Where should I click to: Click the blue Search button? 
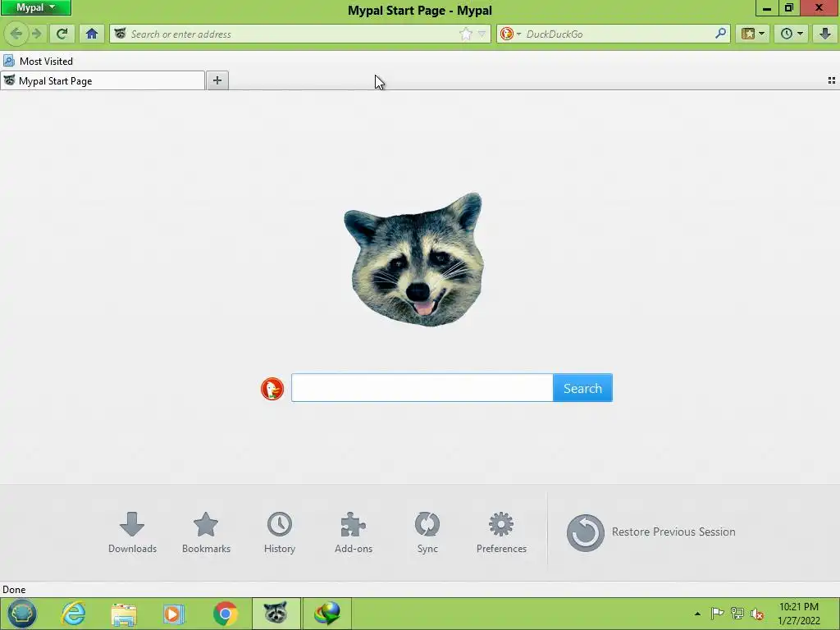(x=582, y=387)
